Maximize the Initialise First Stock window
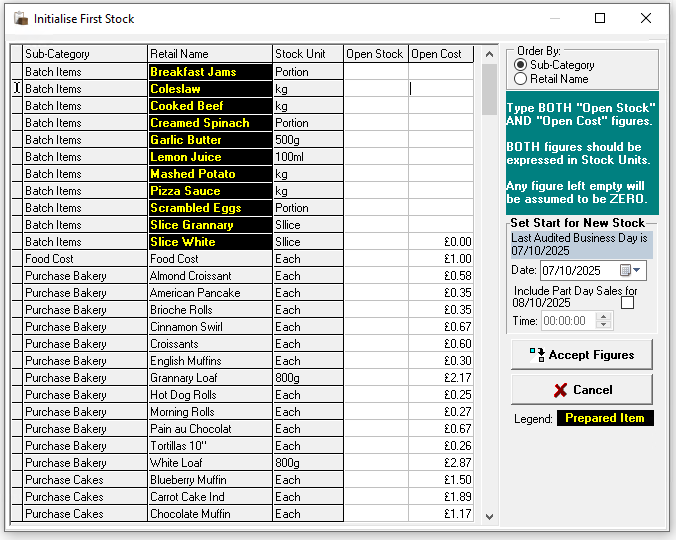 coord(600,18)
